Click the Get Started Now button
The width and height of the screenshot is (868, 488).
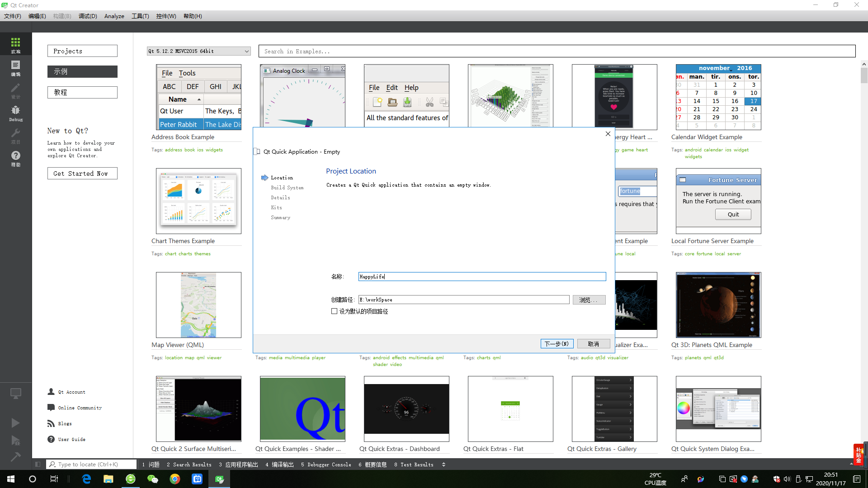point(82,174)
